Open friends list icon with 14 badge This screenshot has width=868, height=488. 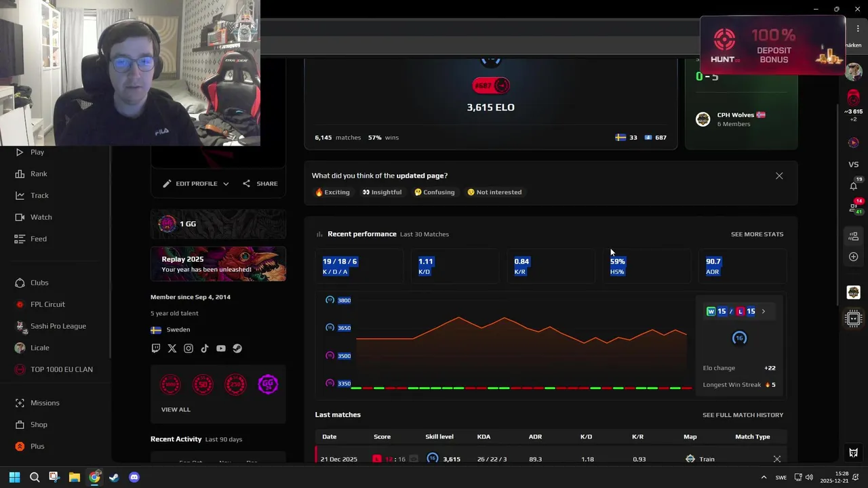(854, 207)
